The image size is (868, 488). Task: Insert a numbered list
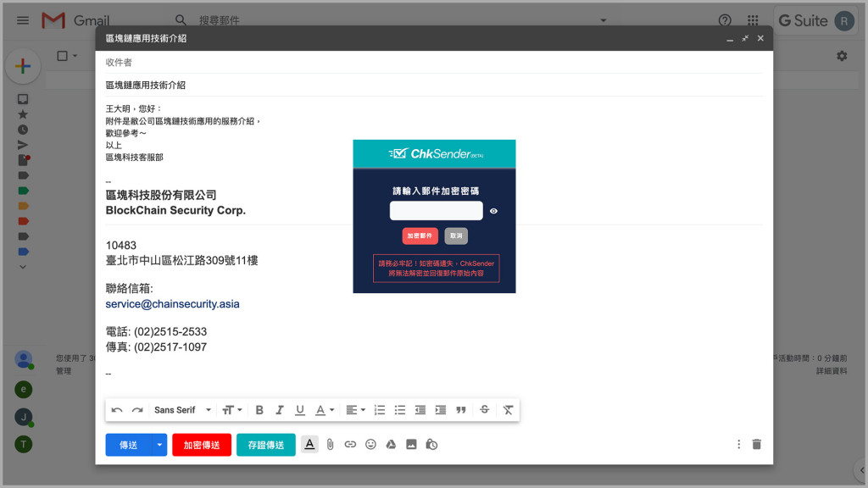pyautogui.click(x=380, y=410)
